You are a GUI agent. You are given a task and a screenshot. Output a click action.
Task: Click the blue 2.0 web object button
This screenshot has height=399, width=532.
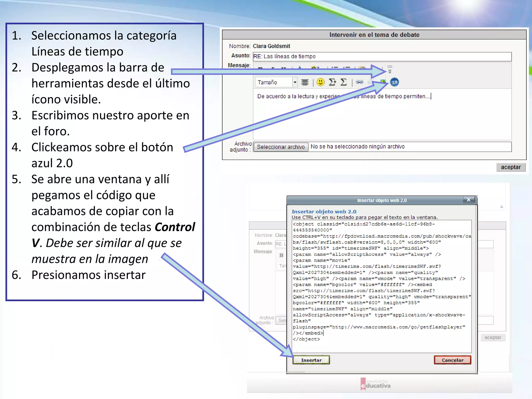[x=394, y=82]
